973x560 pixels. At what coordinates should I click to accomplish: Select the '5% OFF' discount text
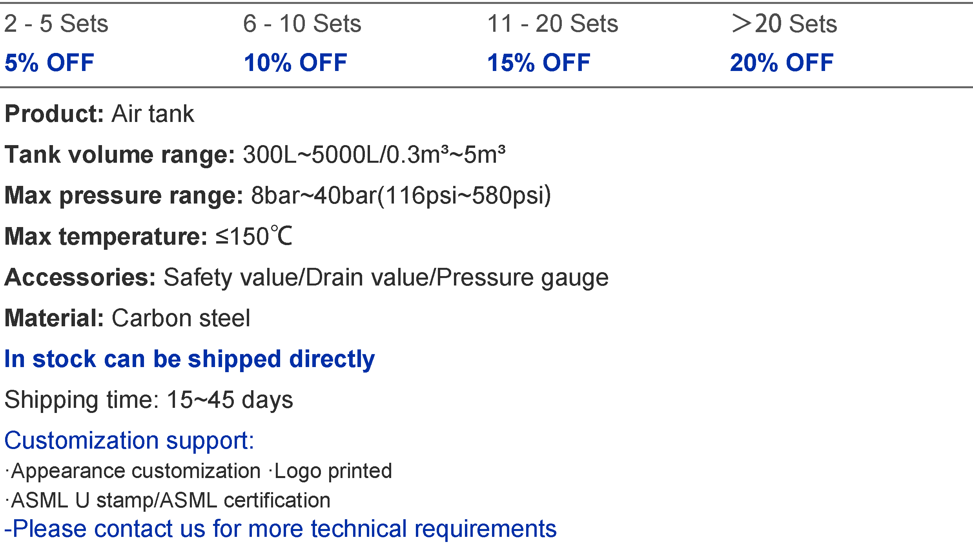click(x=49, y=63)
